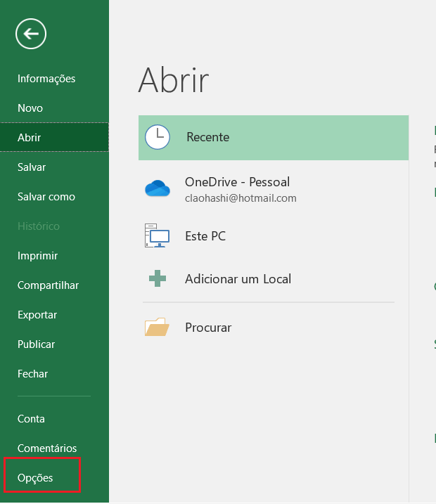Select Novo in the sidebar
The image size is (436, 504).
[30, 108]
